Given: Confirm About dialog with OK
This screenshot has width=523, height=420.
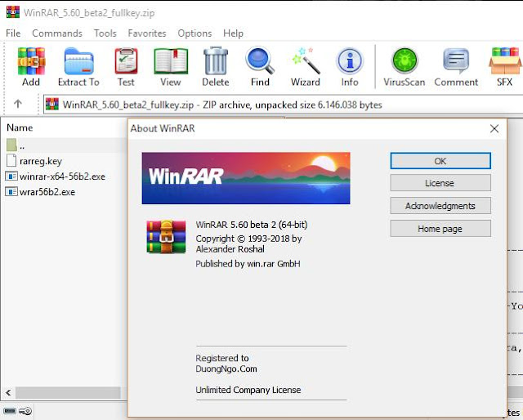Looking at the screenshot, I should (x=440, y=161).
